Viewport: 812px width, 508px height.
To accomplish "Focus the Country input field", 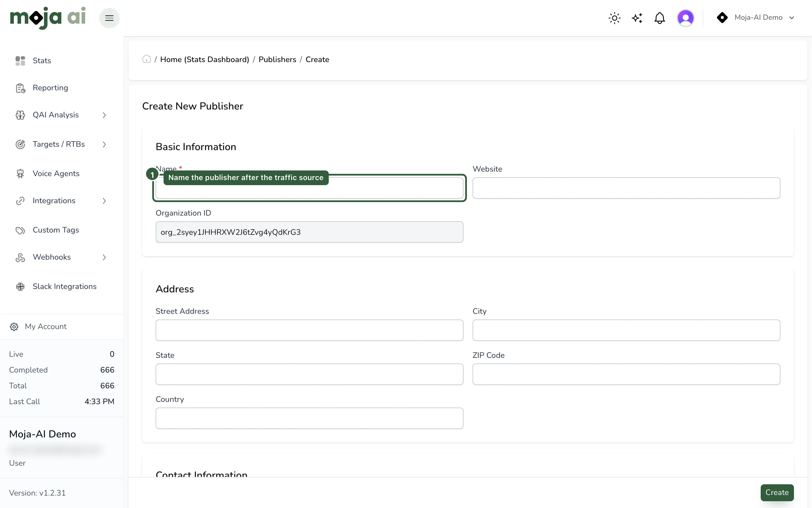I will click(309, 418).
